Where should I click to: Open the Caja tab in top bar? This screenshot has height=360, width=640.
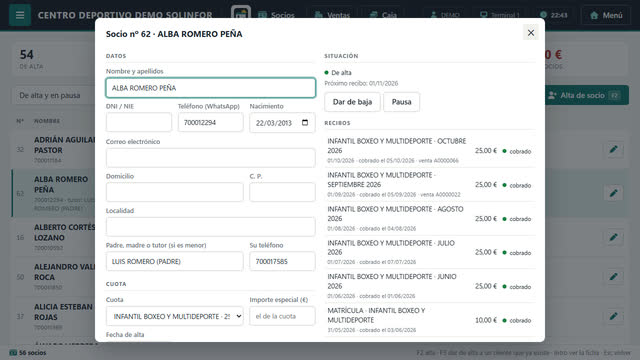coord(383,15)
